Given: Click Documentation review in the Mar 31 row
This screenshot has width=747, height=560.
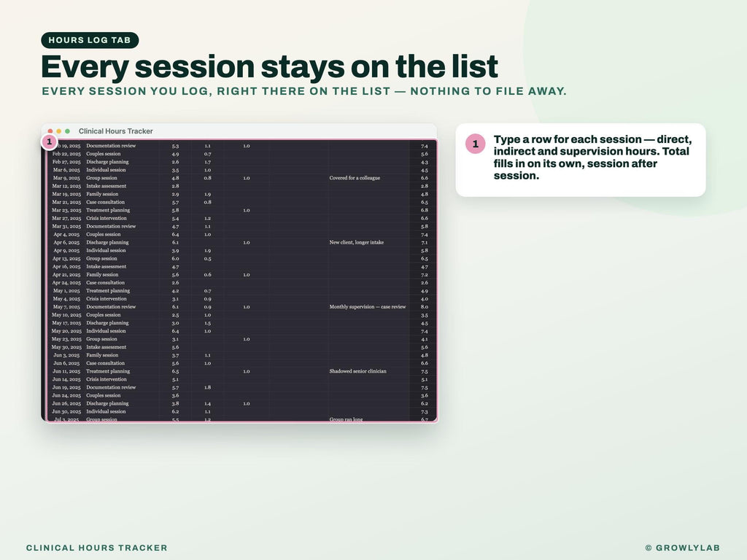Looking at the screenshot, I should coord(111,227).
